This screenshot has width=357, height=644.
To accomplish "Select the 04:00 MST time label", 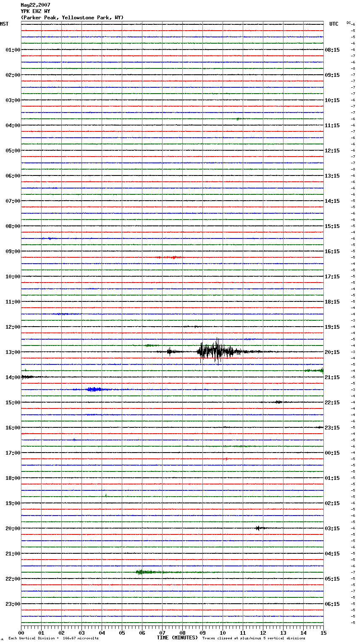I will tap(13, 126).
